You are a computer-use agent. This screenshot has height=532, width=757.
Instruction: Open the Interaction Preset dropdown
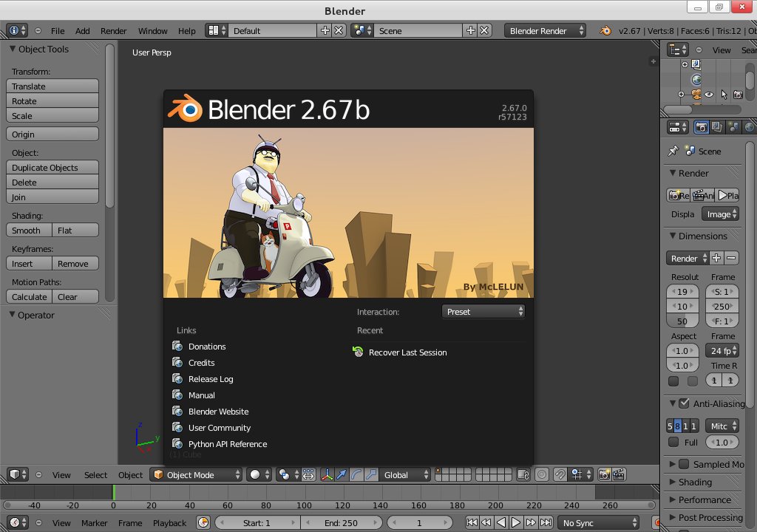pos(484,312)
